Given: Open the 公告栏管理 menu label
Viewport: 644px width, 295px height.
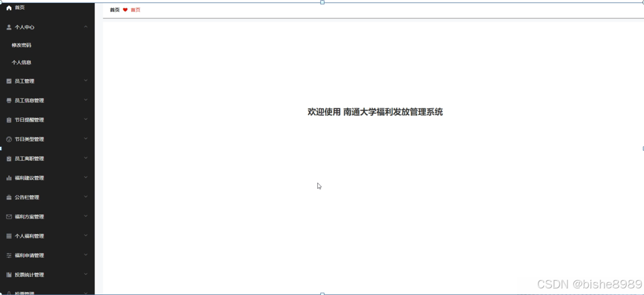Looking at the screenshot, I should click(x=27, y=198).
